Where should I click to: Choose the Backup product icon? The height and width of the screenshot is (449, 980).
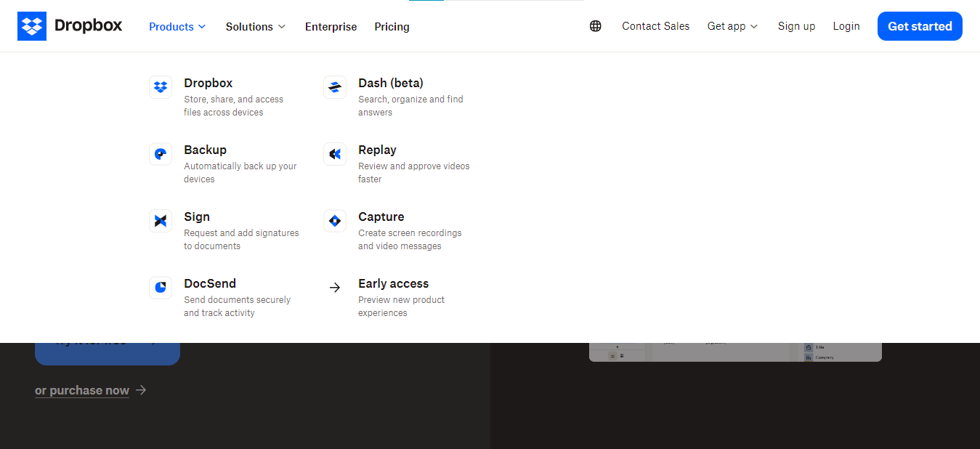coord(161,154)
